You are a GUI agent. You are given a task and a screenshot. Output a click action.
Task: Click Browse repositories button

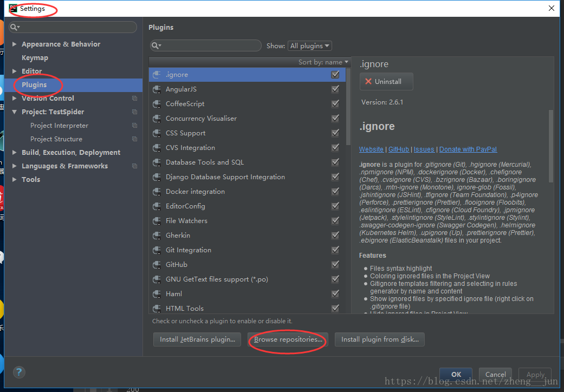click(288, 339)
